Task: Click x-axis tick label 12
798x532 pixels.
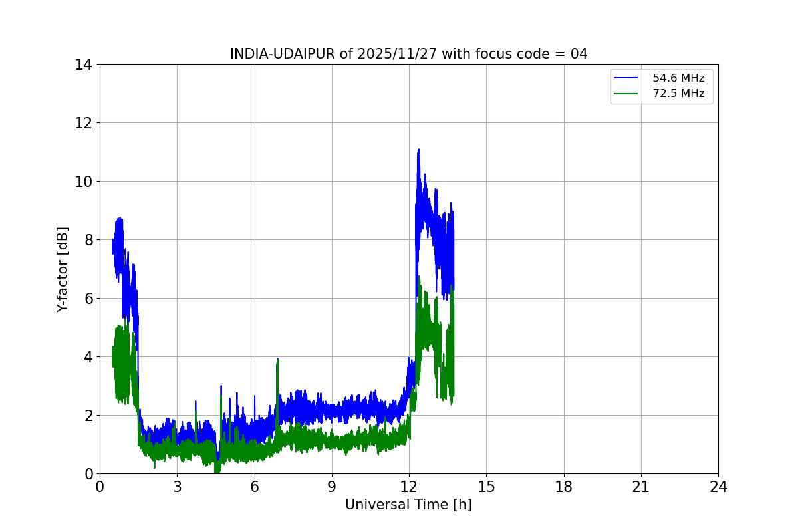Action: 409,486
